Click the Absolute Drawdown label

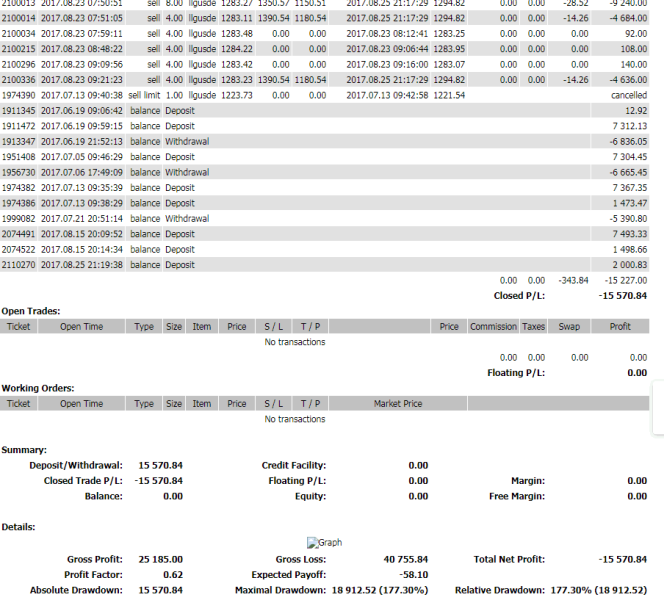coord(76,590)
